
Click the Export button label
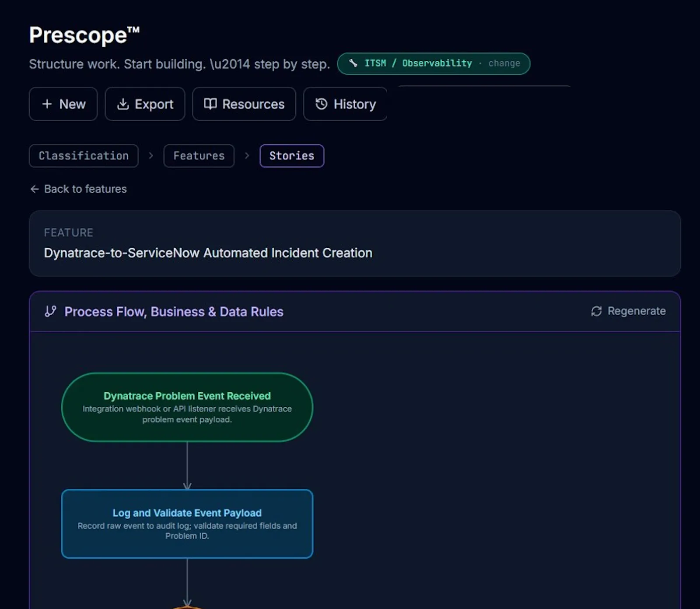(x=154, y=104)
